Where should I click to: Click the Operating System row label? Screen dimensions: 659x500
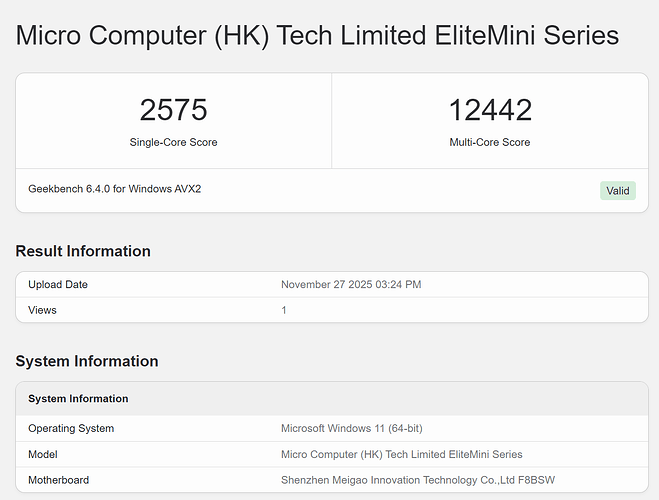[71, 428]
